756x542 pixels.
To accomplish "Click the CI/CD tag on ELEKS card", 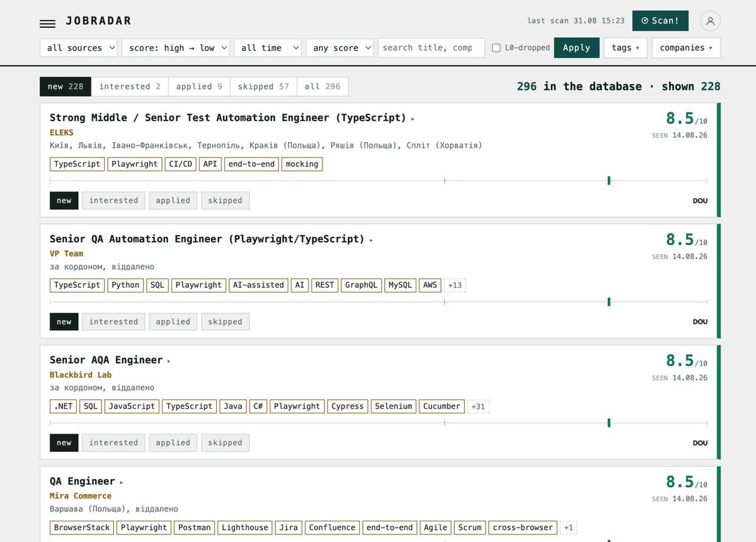I will pyautogui.click(x=181, y=164).
